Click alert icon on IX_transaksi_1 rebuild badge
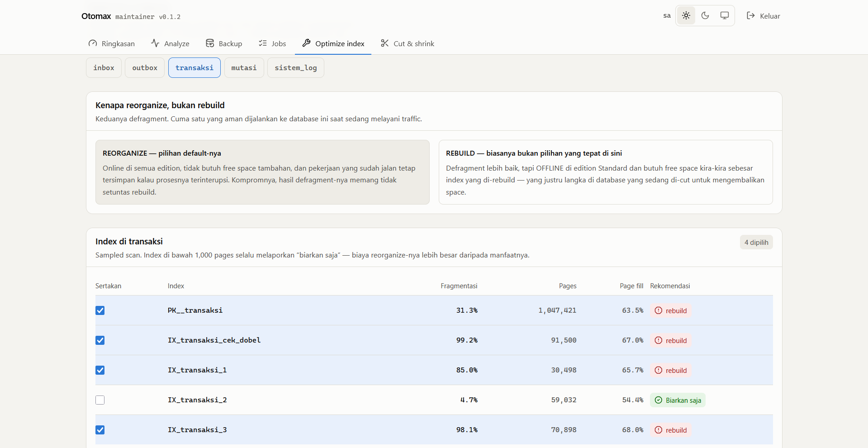Image resolution: width=868 pixels, height=448 pixels. click(x=659, y=370)
